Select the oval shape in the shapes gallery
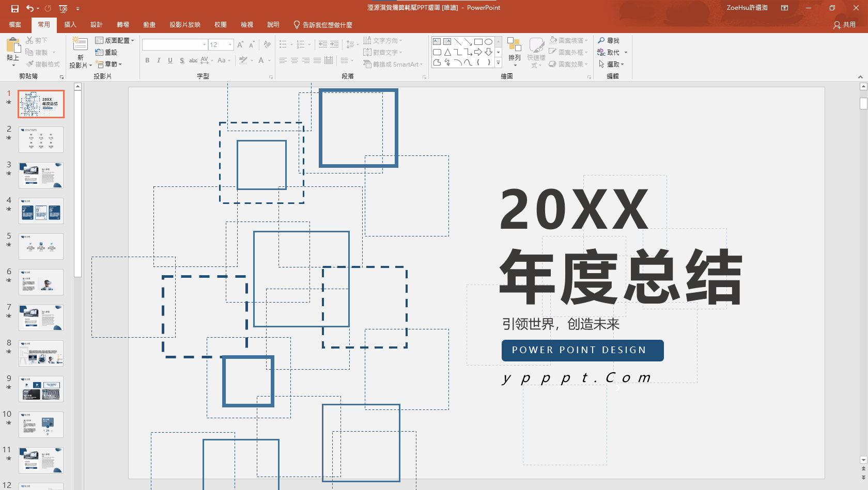868x490 pixels. [x=488, y=42]
